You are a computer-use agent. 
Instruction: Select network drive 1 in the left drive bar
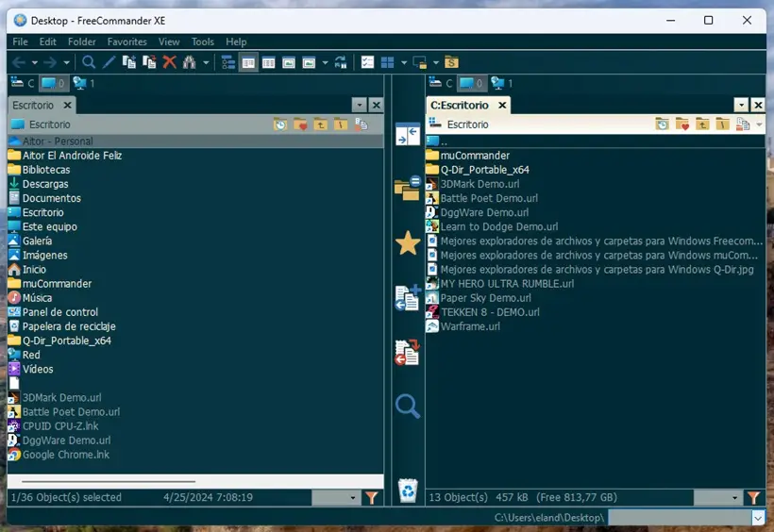[83, 83]
